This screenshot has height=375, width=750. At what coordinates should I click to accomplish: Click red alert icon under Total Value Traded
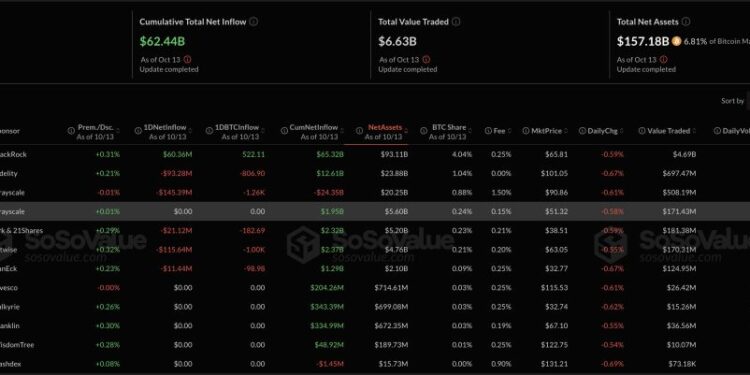click(426, 60)
